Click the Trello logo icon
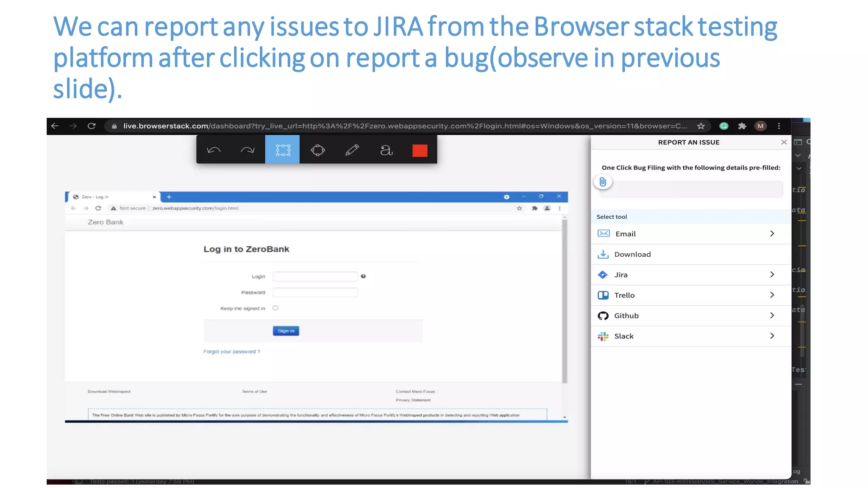 click(x=603, y=295)
